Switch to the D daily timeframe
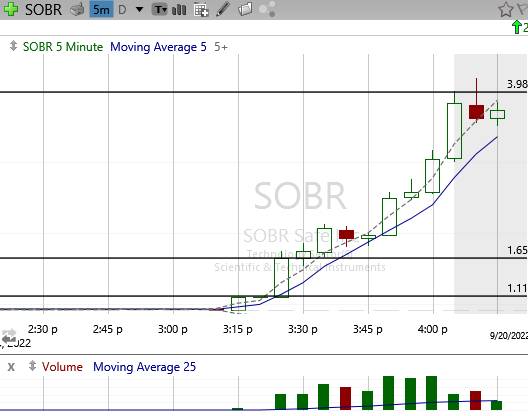The height and width of the screenshot is (416, 528). 122,10
